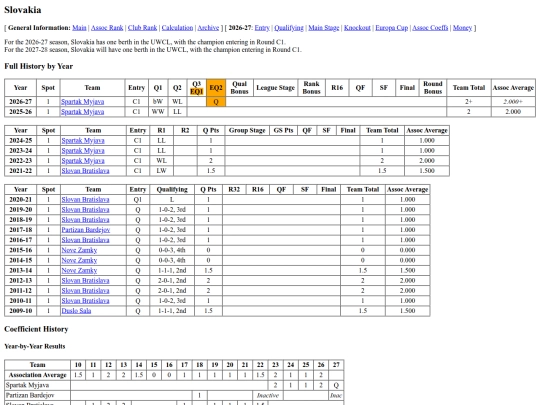Select the 2-0-1, 2nd qualifying result for 2012-13
The image size is (540, 405).
pos(172,280)
